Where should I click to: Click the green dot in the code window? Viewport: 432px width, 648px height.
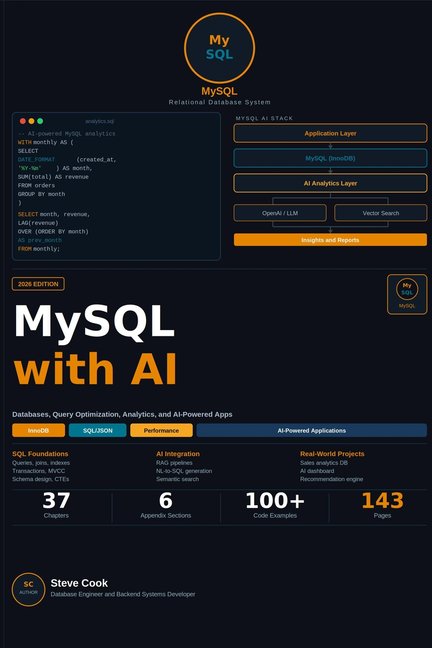coord(40,121)
